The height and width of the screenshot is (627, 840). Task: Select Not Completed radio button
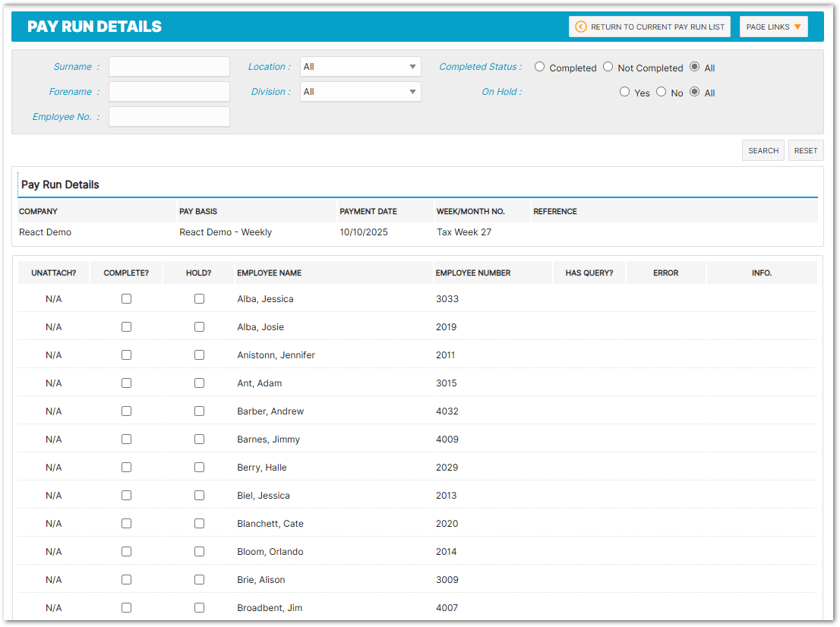coord(608,67)
